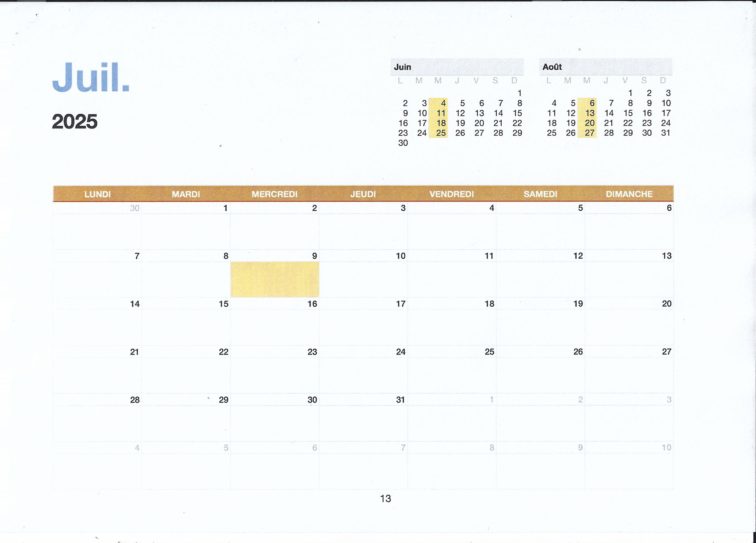The height and width of the screenshot is (543, 756).
Task: Select the "Juin" mini calendar header
Action: tap(457, 67)
